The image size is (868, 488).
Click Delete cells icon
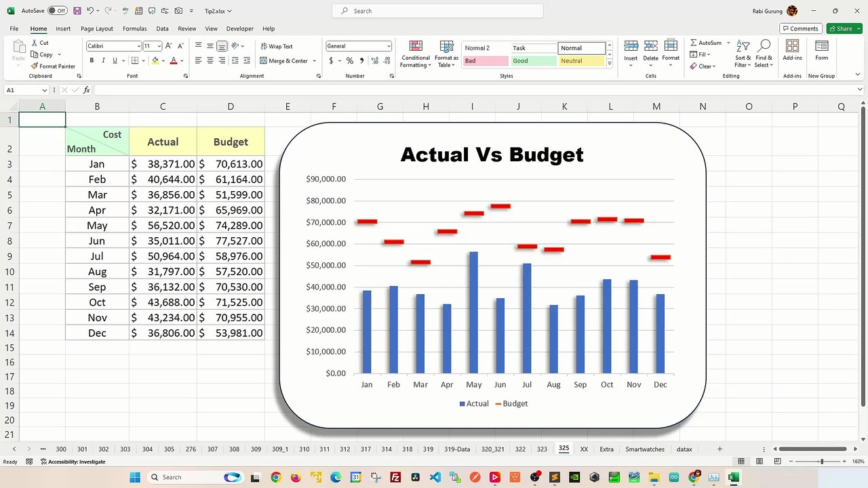(x=650, y=46)
